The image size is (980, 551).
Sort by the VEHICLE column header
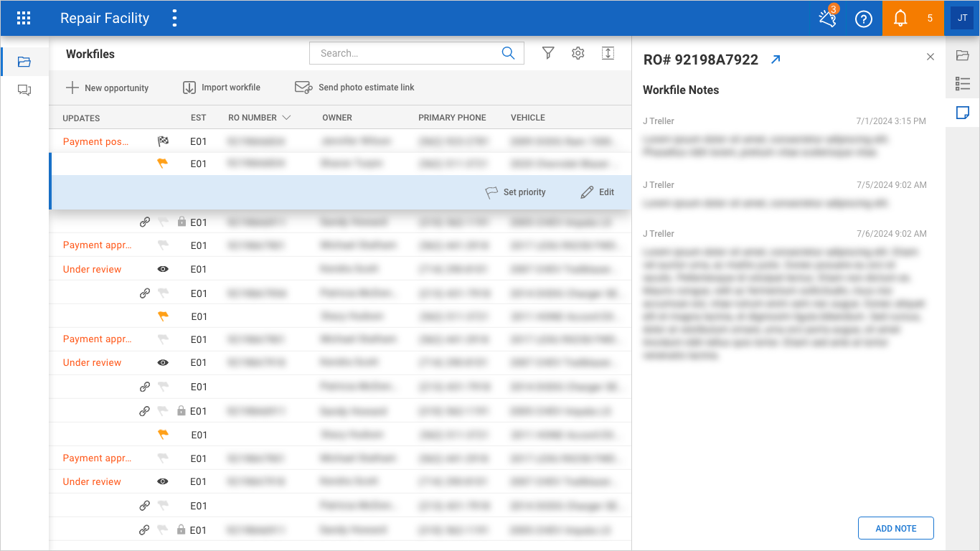pos(528,118)
